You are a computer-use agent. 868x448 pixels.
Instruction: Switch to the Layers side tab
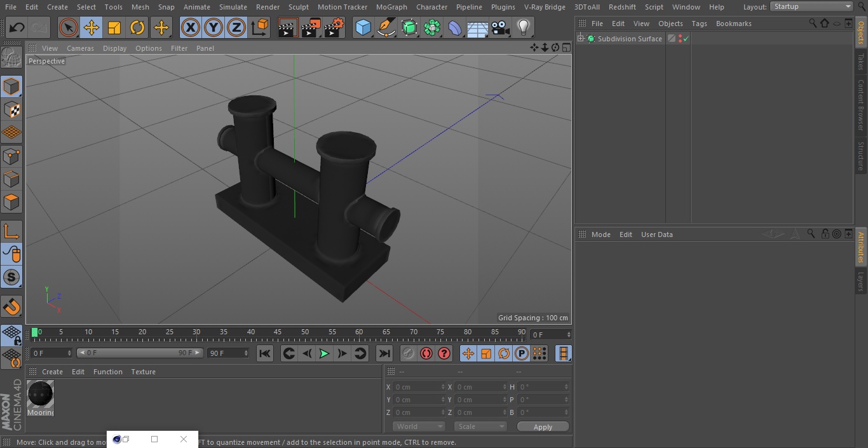[x=861, y=282]
